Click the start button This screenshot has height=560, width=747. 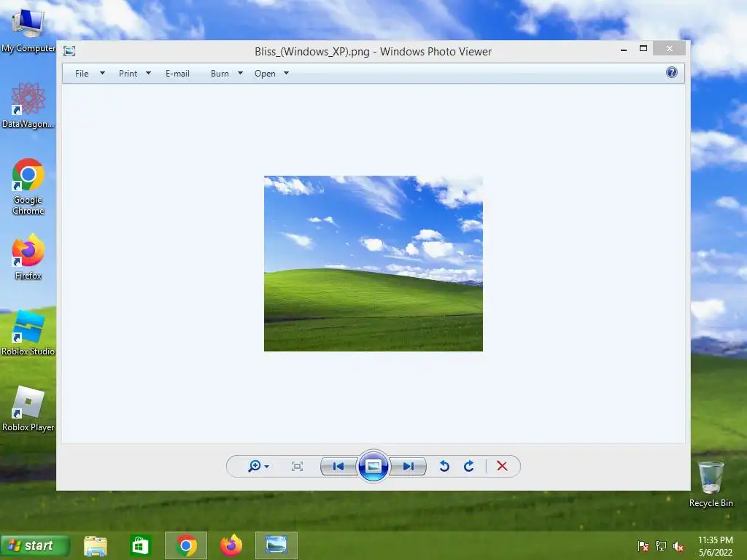pyautogui.click(x=35, y=545)
